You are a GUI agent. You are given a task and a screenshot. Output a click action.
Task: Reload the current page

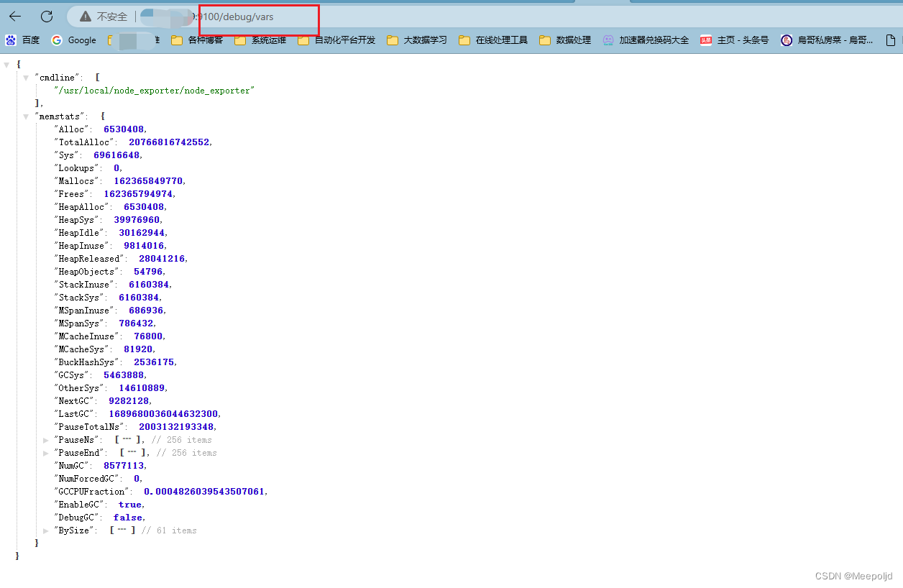[x=47, y=15]
